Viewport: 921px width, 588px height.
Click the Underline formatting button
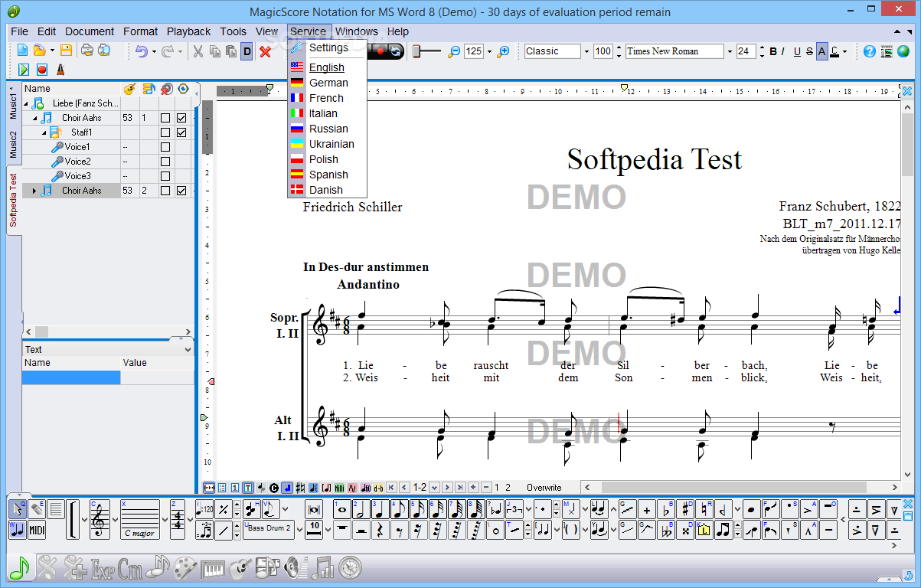click(797, 51)
